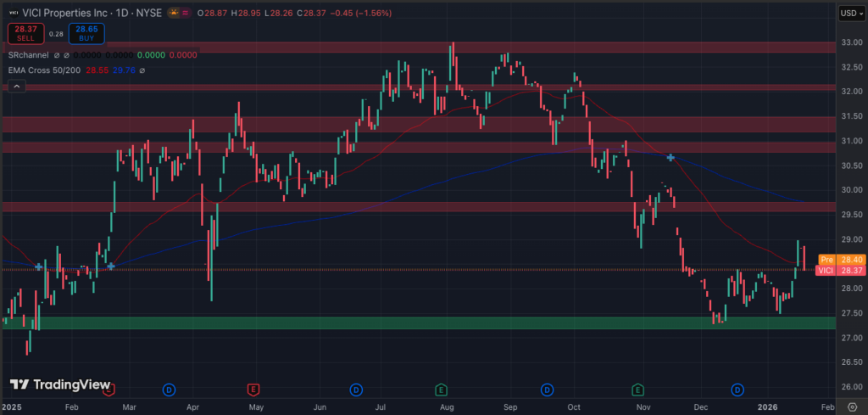The image size is (868, 415).
Task: Click the EMA cross plus marker in late February
Action: pos(111,266)
